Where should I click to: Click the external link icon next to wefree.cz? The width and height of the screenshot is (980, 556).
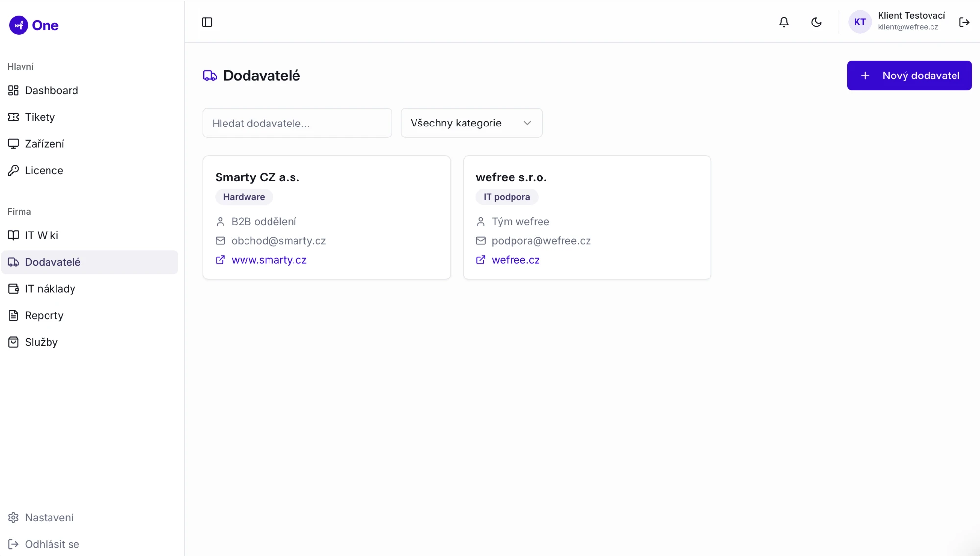481,260
